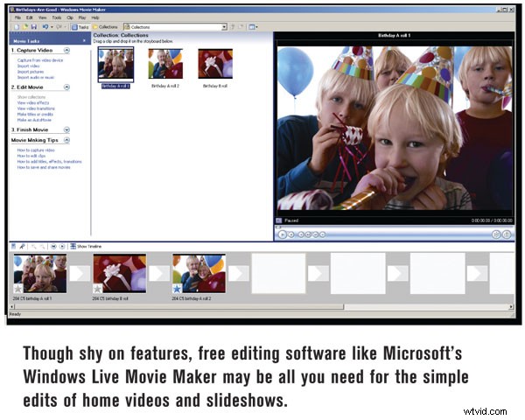Click the Undo arrow icon
This screenshot has width=525, height=420.
click(45, 27)
